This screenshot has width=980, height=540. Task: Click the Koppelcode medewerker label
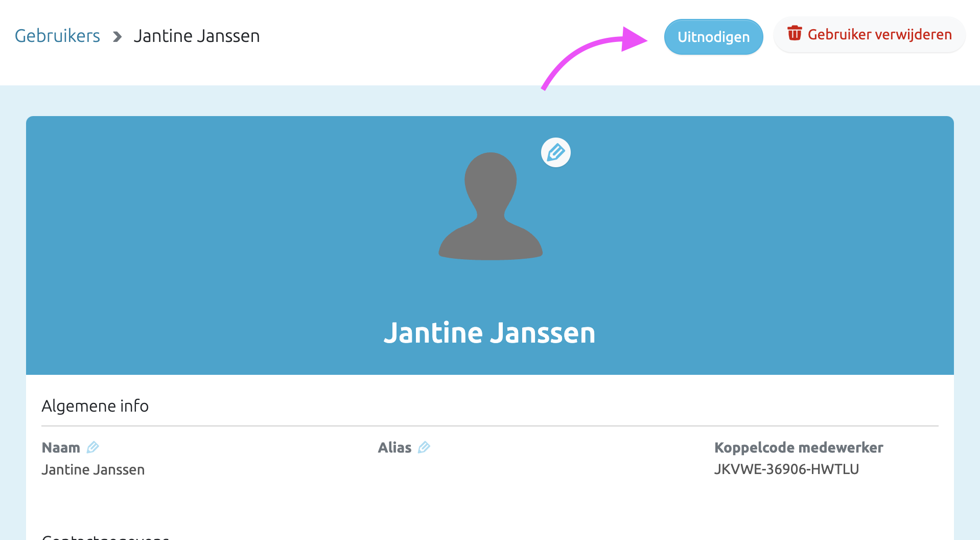(x=798, y=448)
